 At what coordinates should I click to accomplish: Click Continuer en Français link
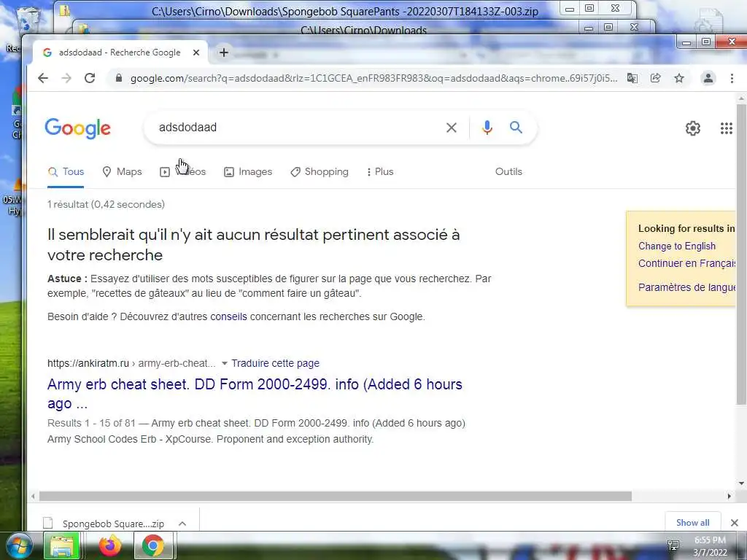[687, 263]
